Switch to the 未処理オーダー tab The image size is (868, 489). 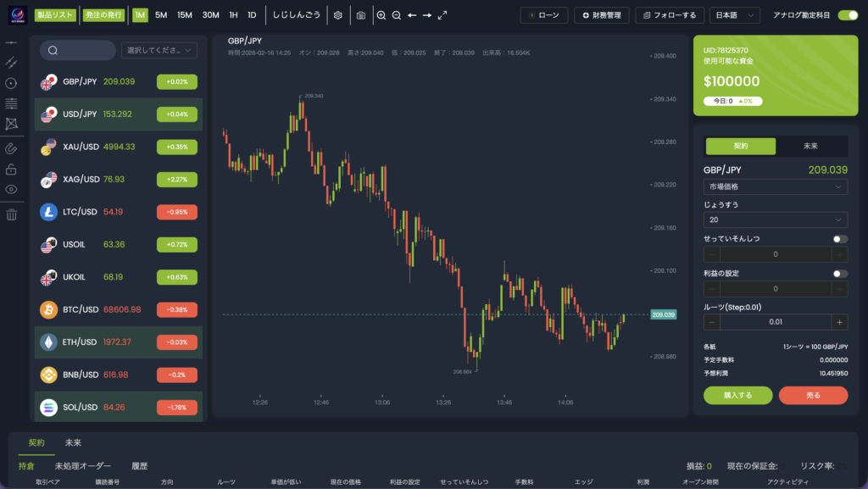[82, 465]
